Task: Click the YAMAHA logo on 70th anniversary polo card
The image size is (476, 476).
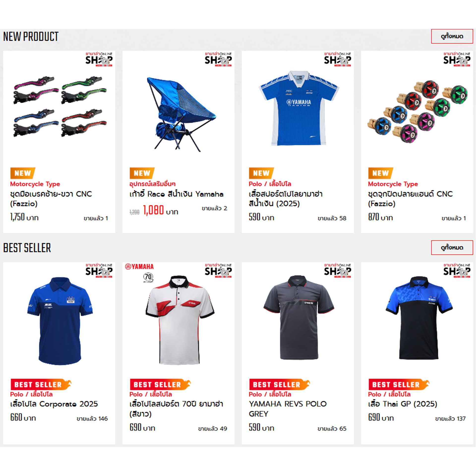Action: tap(139, 267)
